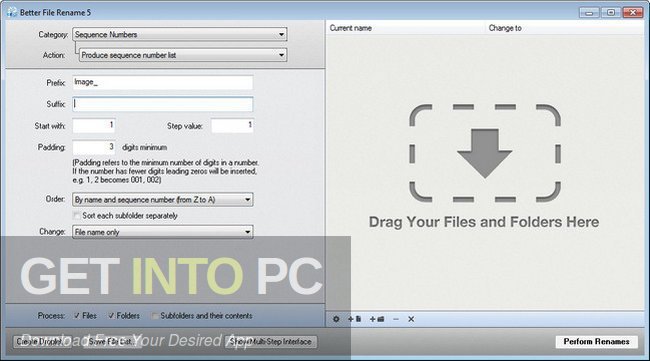650x361 pixels.
Task: Click the Start with number field
Action: click(94, 126)
